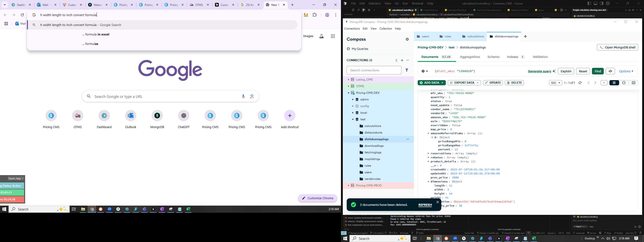Open the MongoDB shortcut tile
Viewport: 644px width, 242px height.
click(157, 119)
